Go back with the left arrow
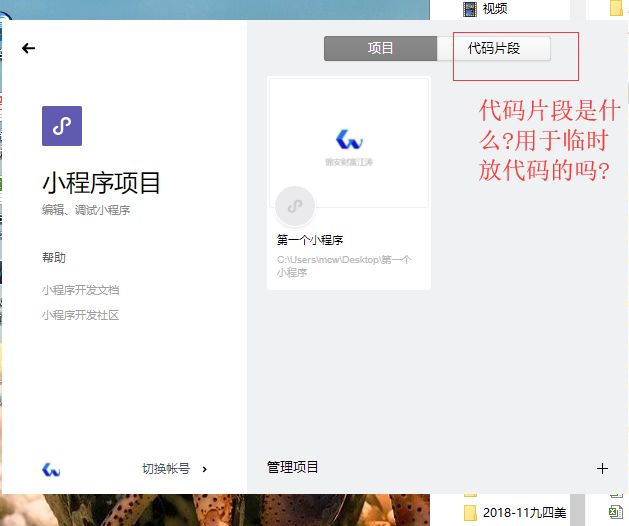This screenshot has width=629, height=526. 28,49
